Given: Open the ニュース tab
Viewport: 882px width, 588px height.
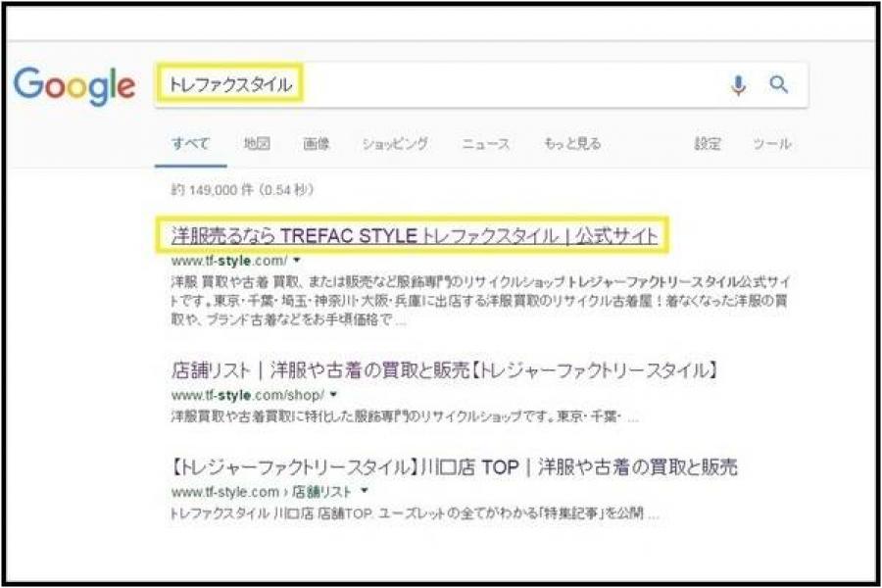Looking at the screenshot, I should coord(486,144).
